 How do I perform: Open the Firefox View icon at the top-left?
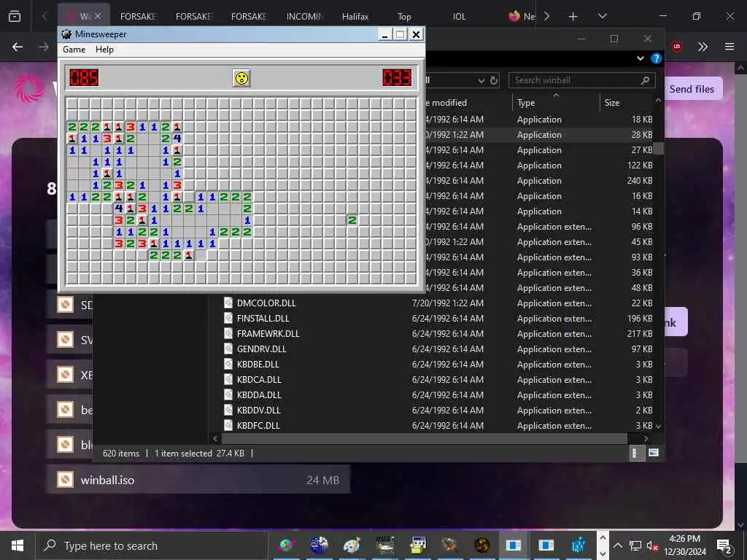click(x=15, y=17)
